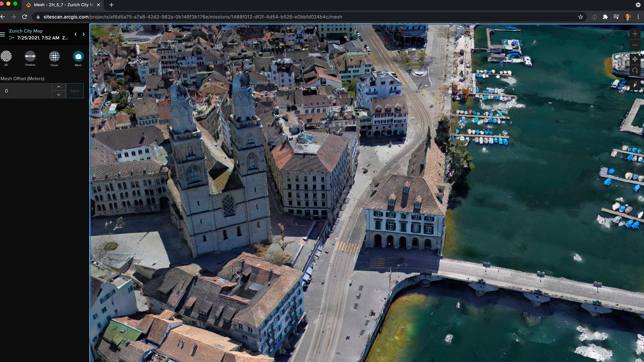Activate the pan navigation tool
This screenshot has height=362, width=644.
[635, 59]
